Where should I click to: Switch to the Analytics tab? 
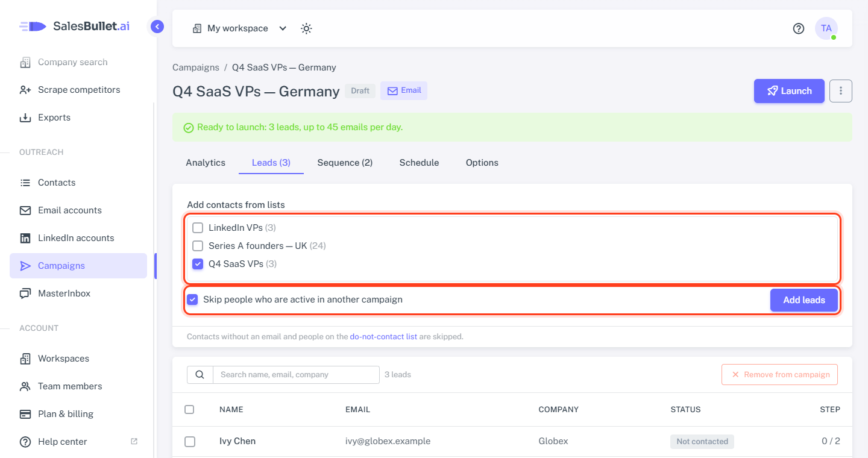(206, 163)
